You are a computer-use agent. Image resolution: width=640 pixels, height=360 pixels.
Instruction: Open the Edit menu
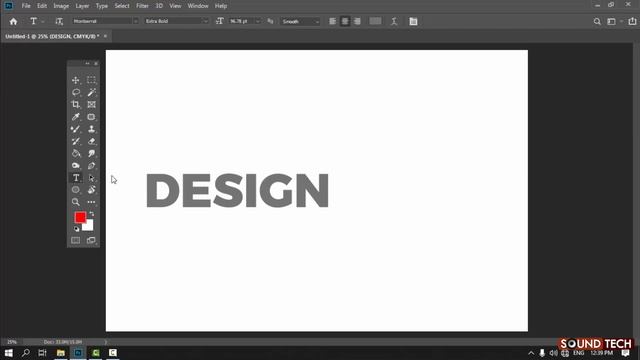(42, 6)
